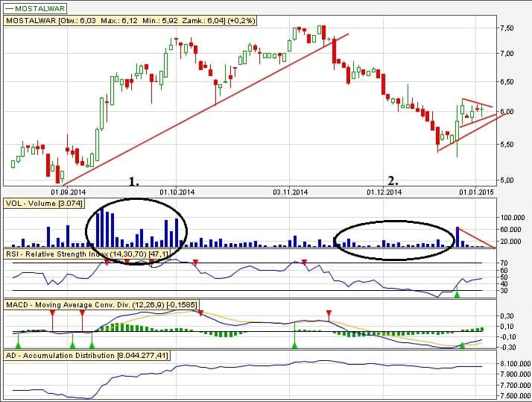
Task: Select the ellipse annotation below label 2
Action: [393, 223]
